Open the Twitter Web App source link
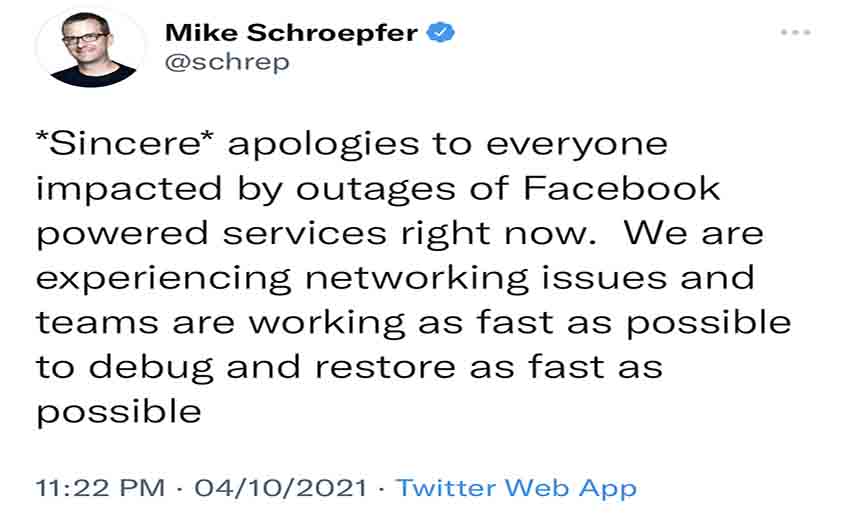 click(x=517, y=487)
